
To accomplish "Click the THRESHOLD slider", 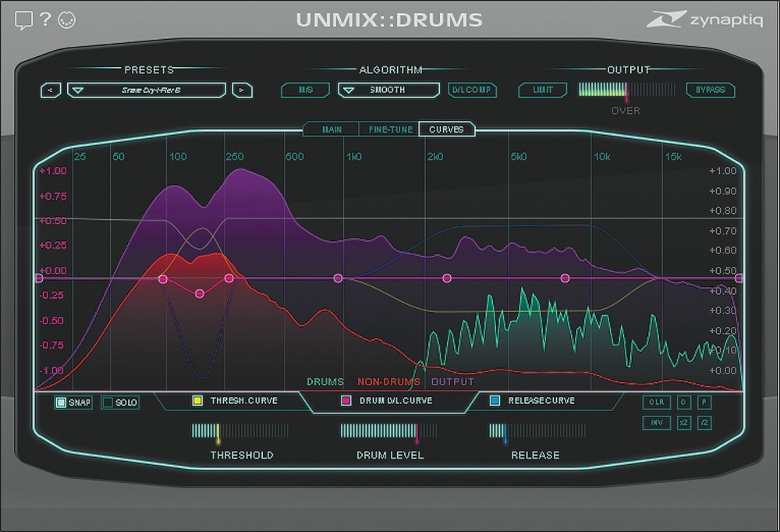I will (x=240, y=431).
